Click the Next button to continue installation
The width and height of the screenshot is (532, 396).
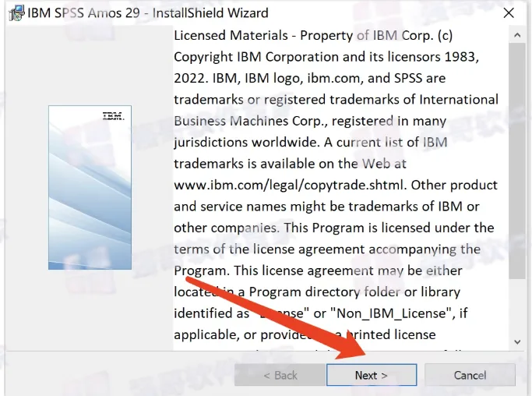point(372,375)
